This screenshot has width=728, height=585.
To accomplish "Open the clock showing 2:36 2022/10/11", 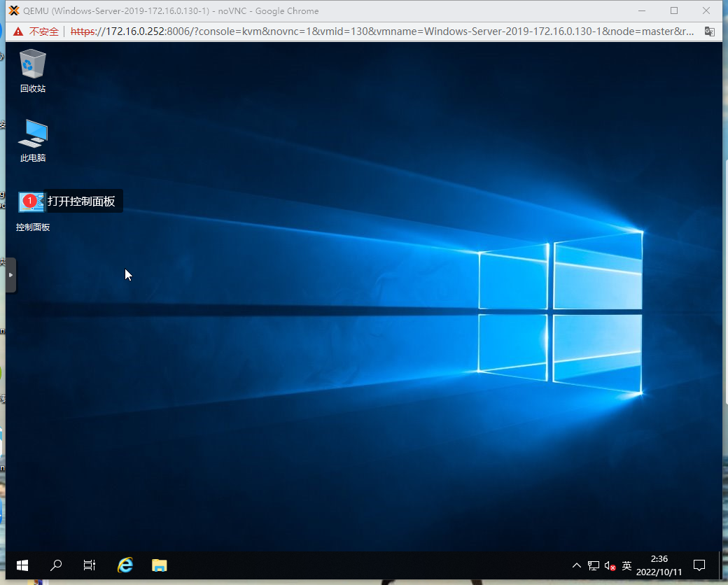I will (x=659, y=565).
